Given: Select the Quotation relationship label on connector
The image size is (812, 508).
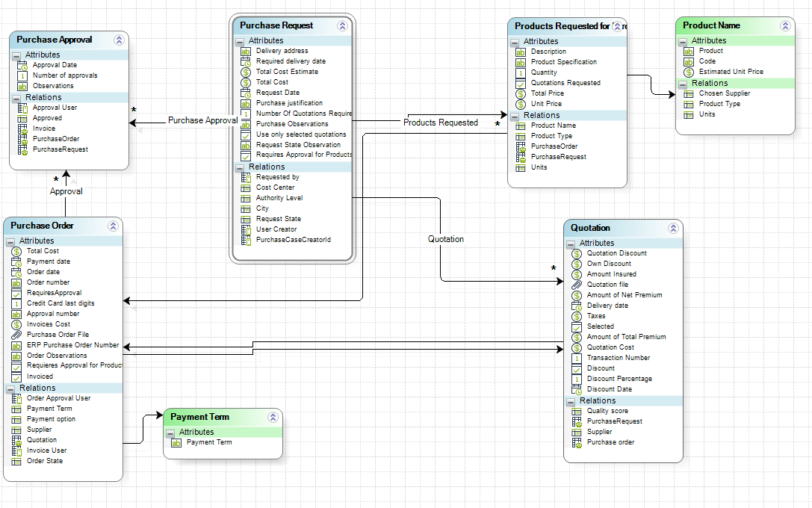Looking at the screenshot, I should point(446,239).
